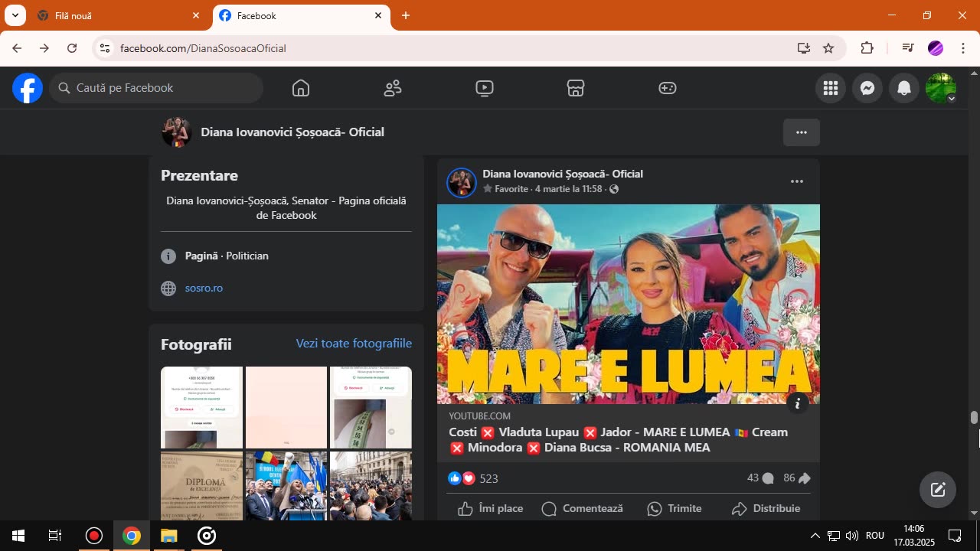The height and width of the screenshot is (551, 980).
Task: Open the page options three-dots button
Action: coord(802,132)
